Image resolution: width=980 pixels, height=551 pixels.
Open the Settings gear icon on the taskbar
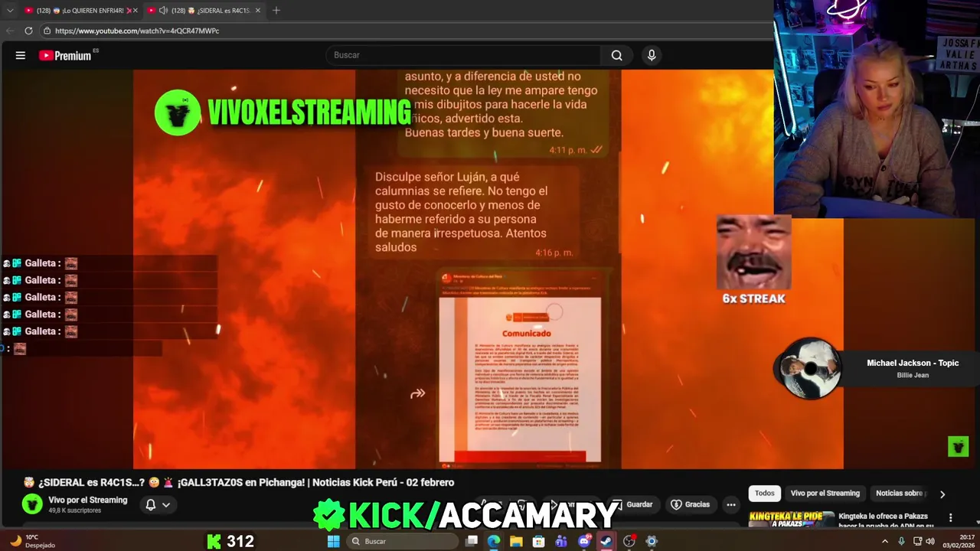pos(652,541)
